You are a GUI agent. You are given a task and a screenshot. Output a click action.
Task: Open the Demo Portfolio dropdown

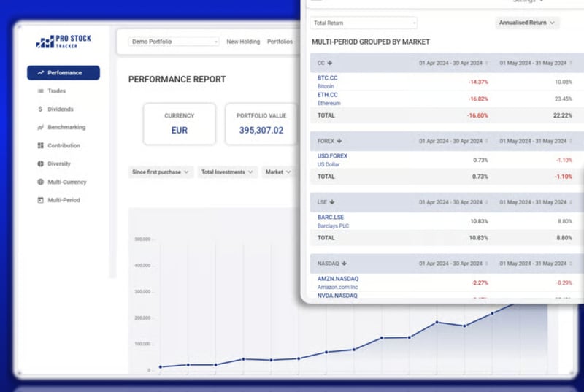click(174, 42)
